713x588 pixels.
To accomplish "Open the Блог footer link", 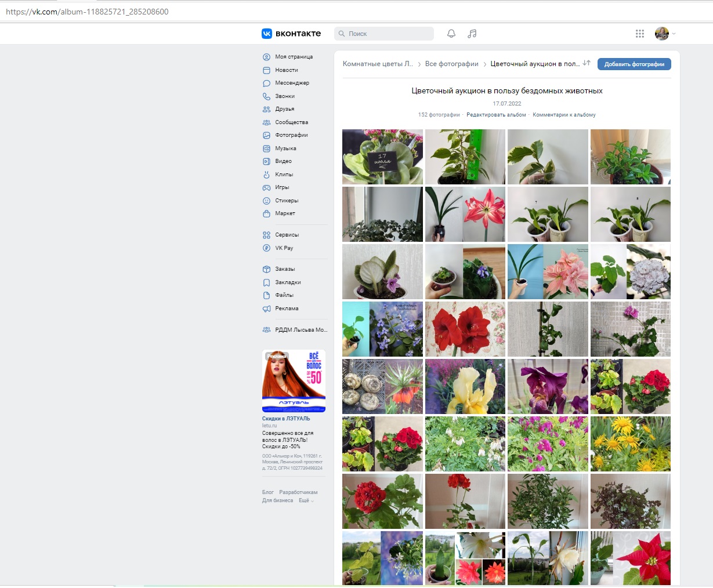I will (268, 492).
